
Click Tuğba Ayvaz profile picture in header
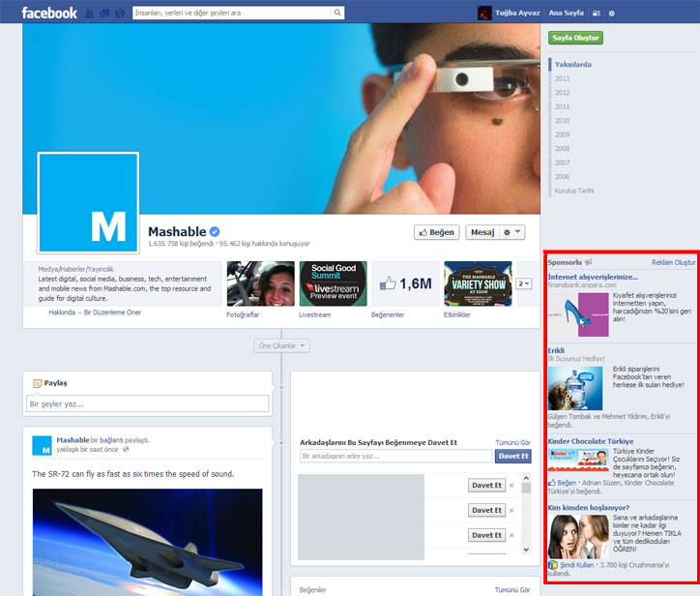(x=484, y=13)
